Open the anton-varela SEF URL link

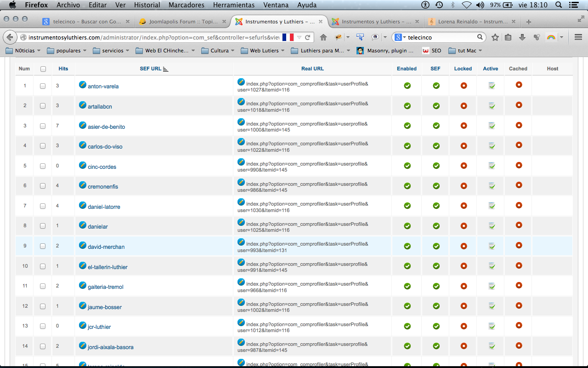[103, 86]
